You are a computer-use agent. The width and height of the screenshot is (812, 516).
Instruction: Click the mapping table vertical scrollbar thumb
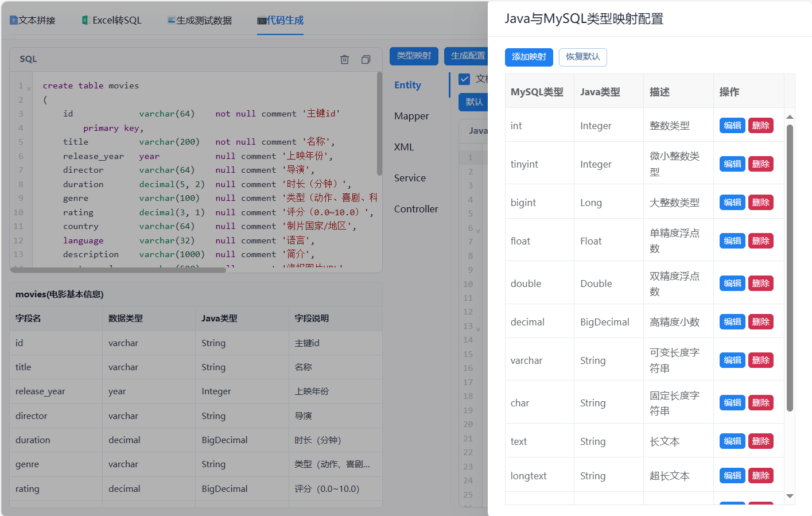pos(790,267)
